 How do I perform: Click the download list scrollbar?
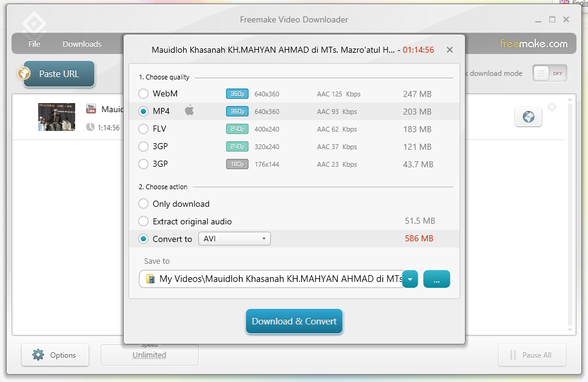pyautogui.click(x=570, y=215)
